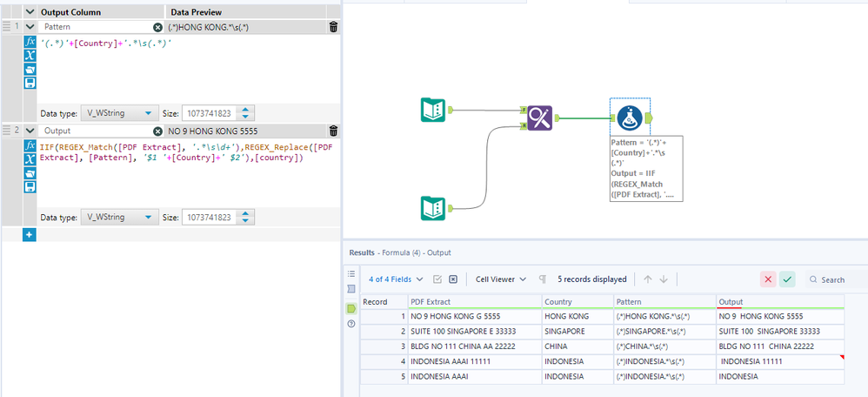
Task: Open the '4 of 4 Fields' dropdown
Action: (396, 279)
